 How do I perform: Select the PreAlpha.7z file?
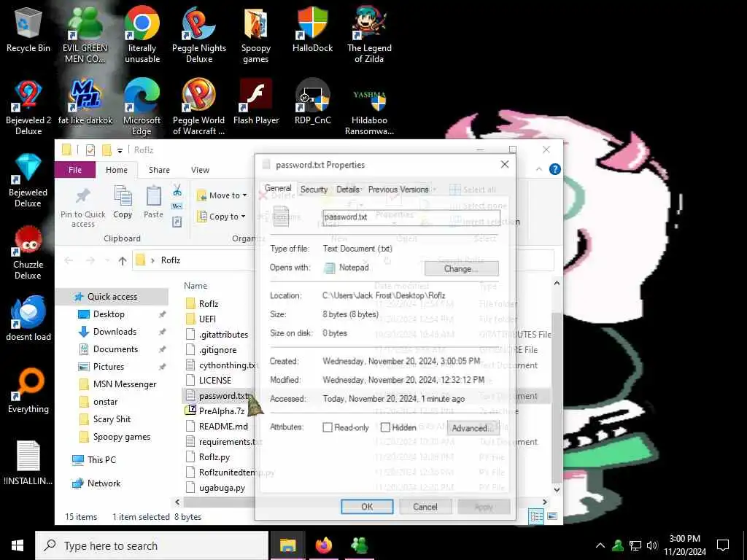click(221, 411)
